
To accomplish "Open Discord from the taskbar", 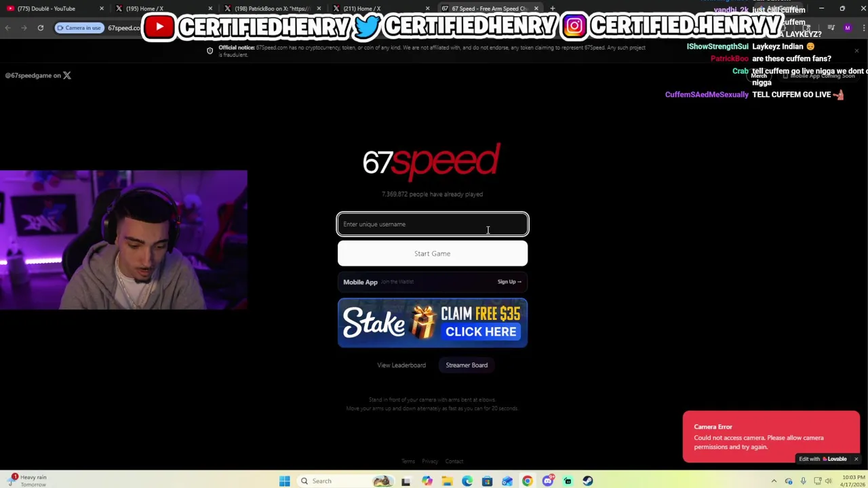I will (547, 481).
